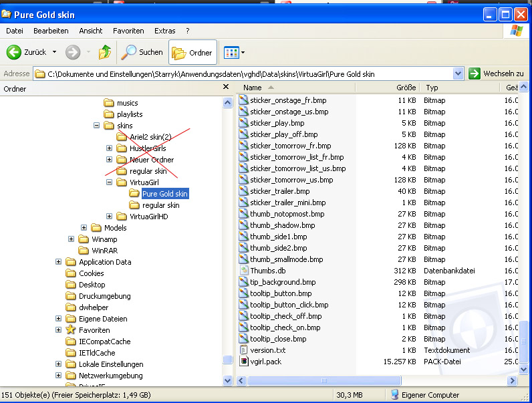Expand the Models tree node
The image size is (532, 403).
pos(84,228)
